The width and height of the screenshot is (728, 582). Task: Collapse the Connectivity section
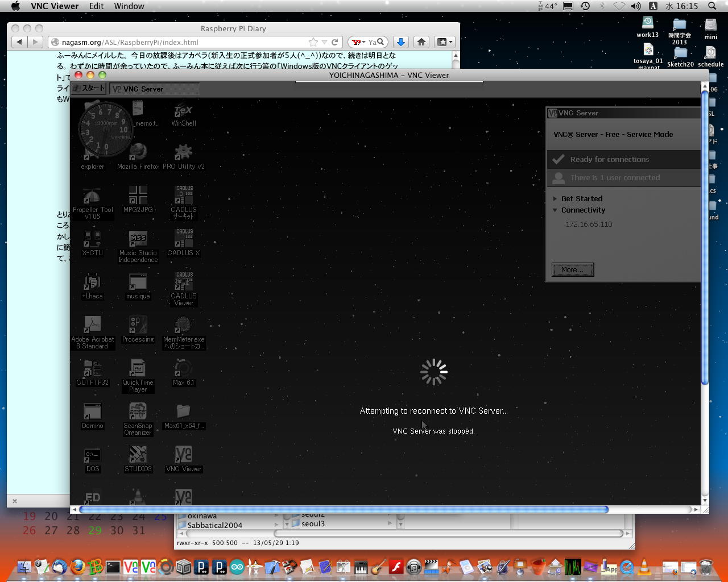click(583, 210)
